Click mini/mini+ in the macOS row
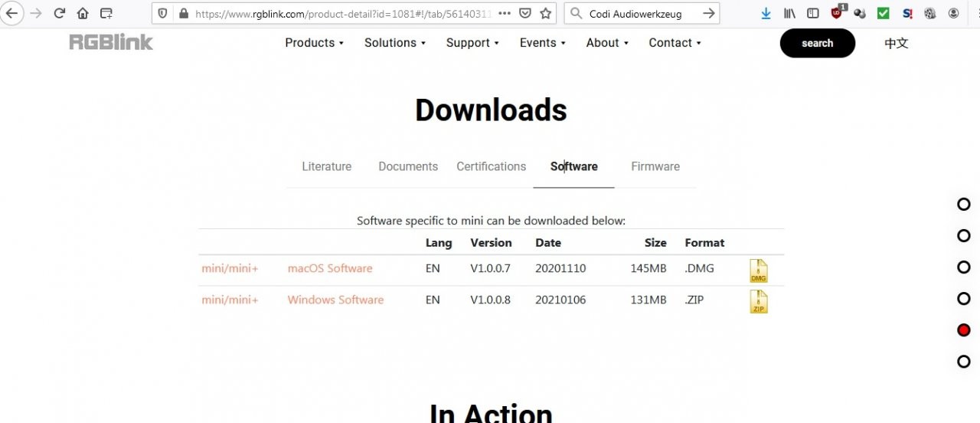 click(230, 268)
